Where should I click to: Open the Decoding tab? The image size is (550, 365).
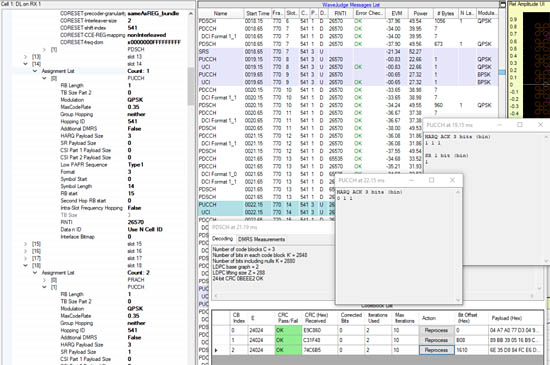tap(222, 239)
